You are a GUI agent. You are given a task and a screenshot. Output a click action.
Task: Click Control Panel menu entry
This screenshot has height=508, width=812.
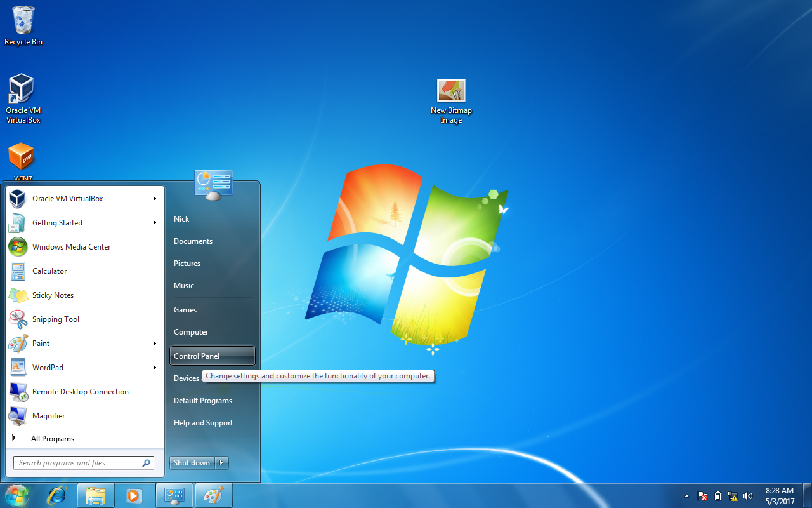(x=213, y=356)
